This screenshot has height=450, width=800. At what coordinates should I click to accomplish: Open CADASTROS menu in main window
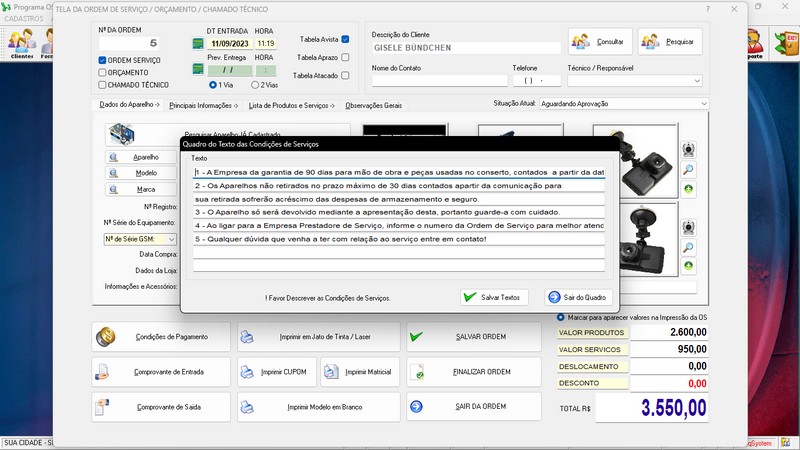point(24,18)
